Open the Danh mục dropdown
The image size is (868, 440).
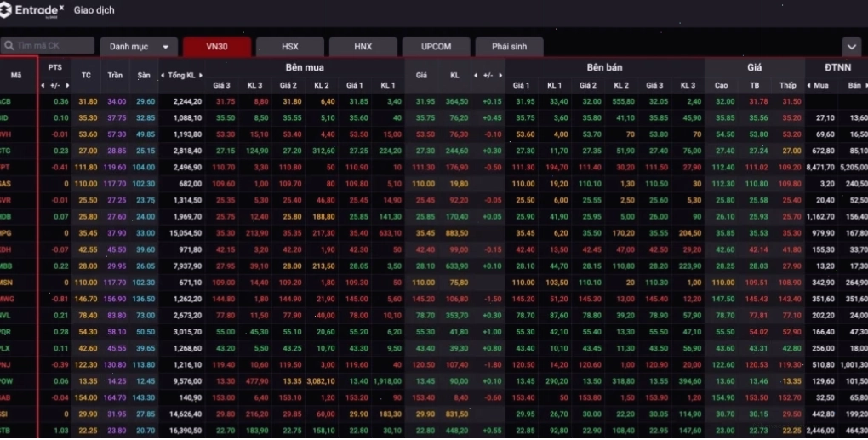[x=139, y=47]
